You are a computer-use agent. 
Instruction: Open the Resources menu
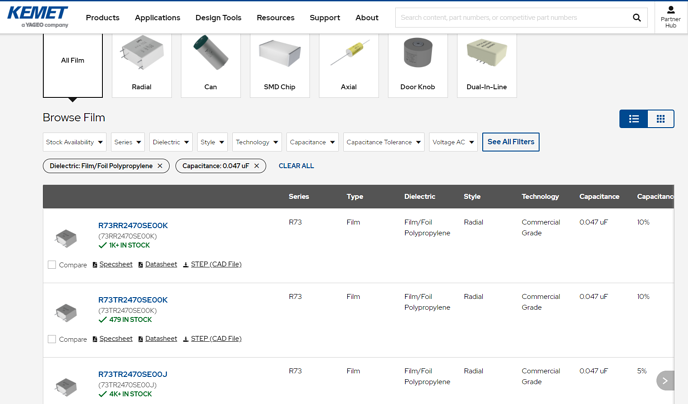pos(276,18)
